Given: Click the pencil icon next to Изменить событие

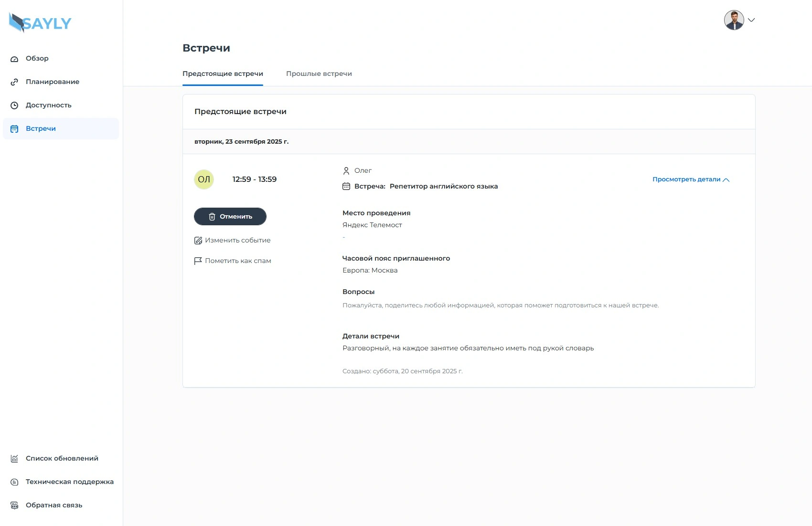Looking at the screenshot, I should [x=198, y=241].
